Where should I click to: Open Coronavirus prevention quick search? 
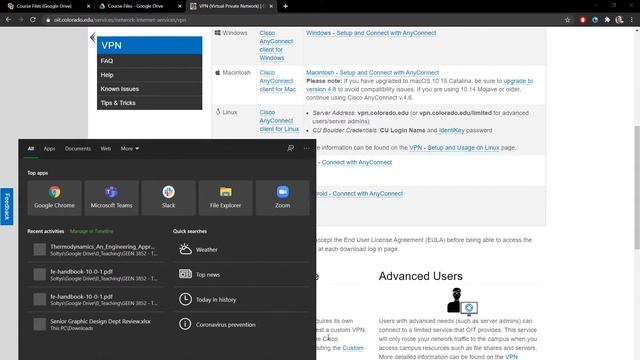[x=242, y=324]
